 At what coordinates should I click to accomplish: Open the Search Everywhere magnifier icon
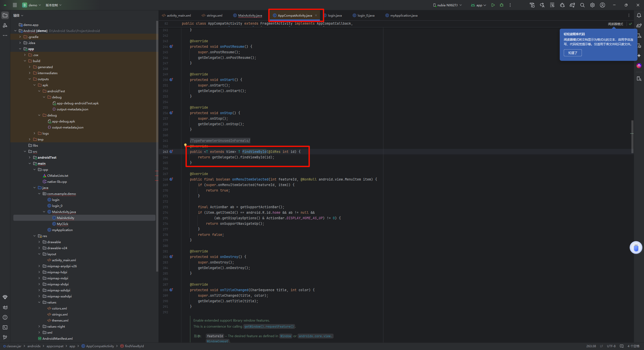click(x=582, y=5)
